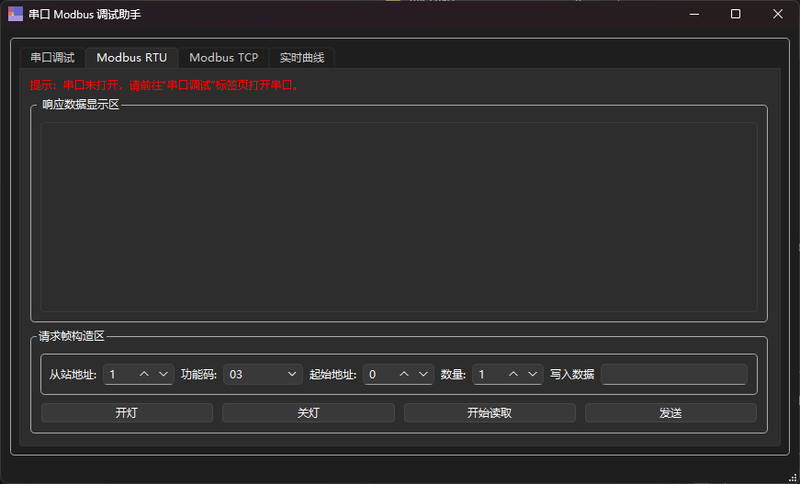Open the Modbus TCP tab
The height and width of the screenshot is (484, 800).
pos(223,58)
